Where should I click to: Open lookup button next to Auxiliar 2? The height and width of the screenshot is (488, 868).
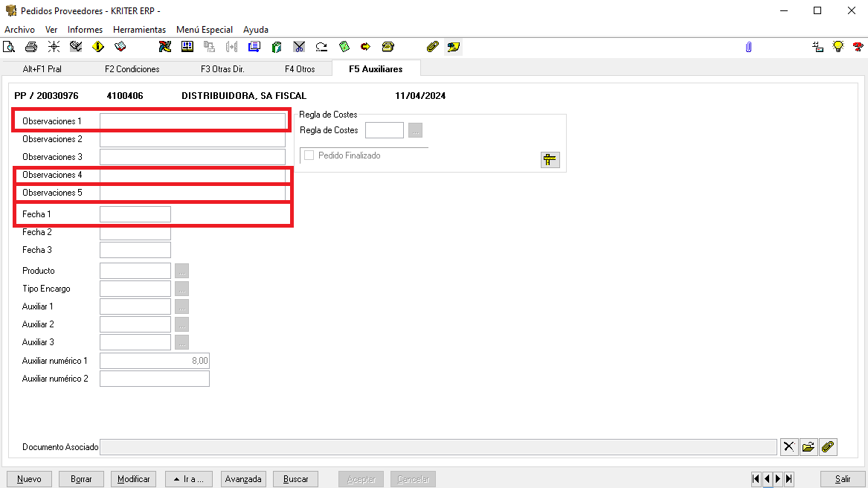pyautogui.click(x=181, y=324)
